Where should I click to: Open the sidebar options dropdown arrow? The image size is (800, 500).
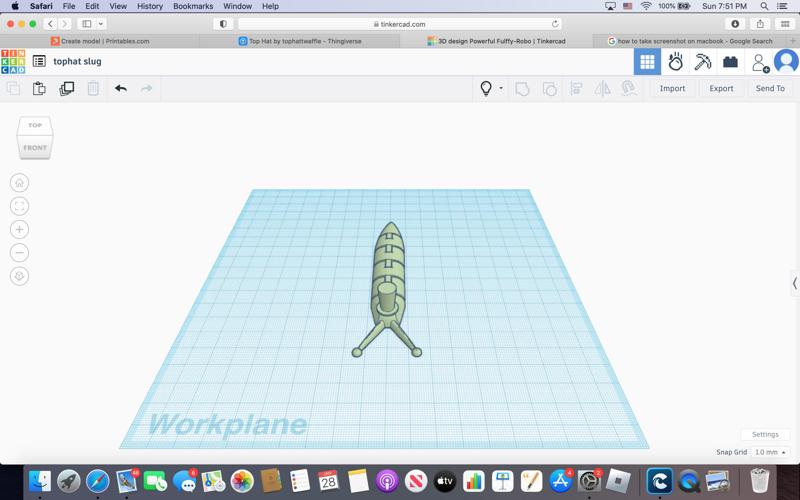coord(101,23)
